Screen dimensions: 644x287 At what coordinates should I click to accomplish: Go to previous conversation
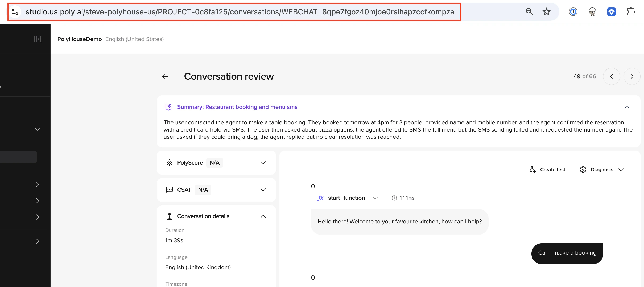tap(612, 76)
